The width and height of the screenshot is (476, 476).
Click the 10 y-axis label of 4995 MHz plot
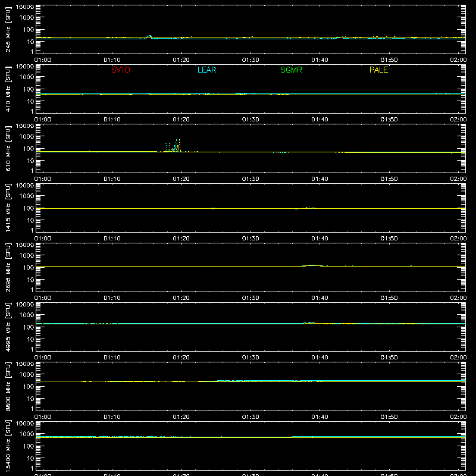pyautogui.click(x=31, y=339)
